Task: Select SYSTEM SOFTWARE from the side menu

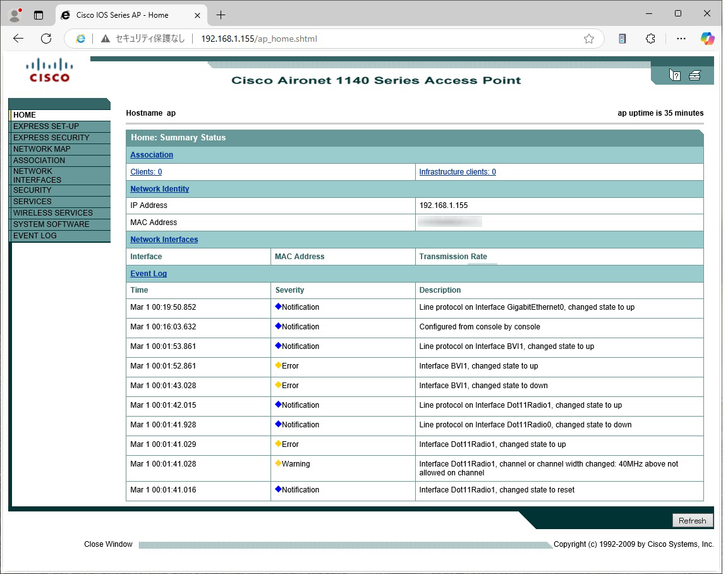Action: [51, 224]
